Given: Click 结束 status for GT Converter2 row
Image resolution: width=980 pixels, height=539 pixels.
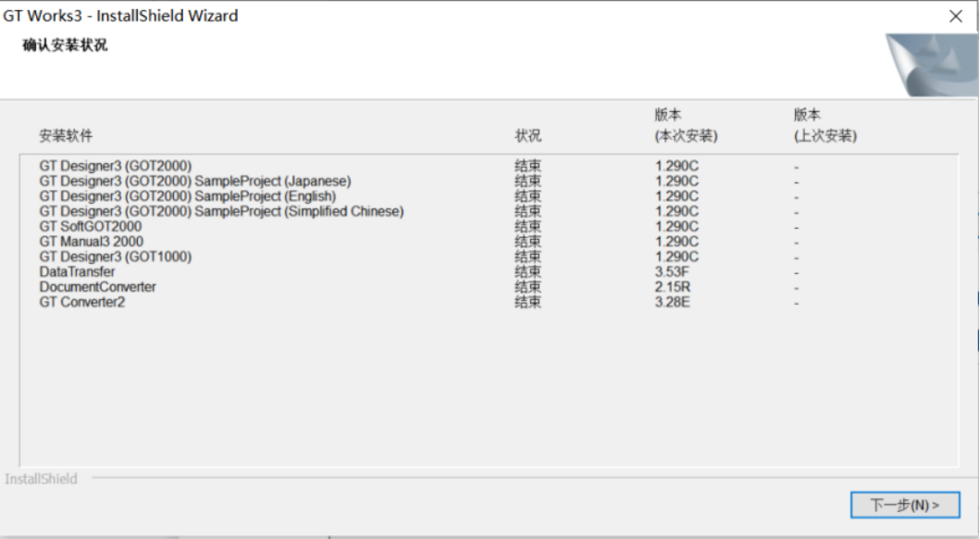Looking at the screenshot, I should pos(528,302).
